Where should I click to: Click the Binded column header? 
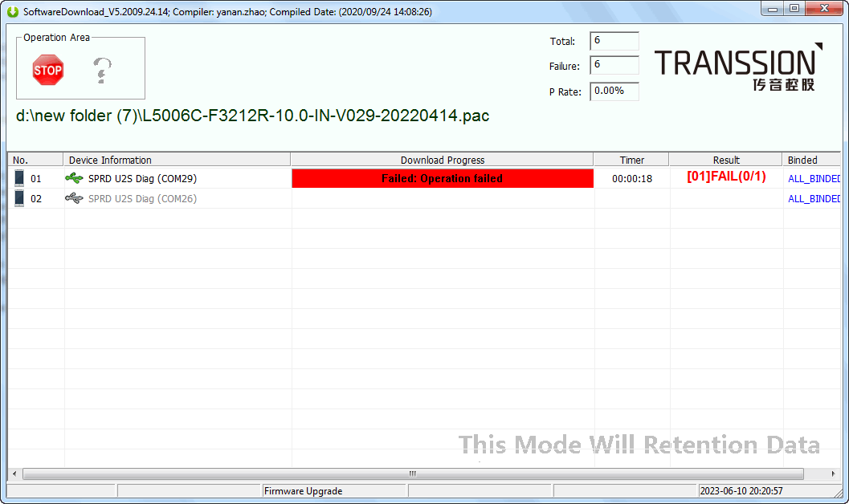(x=811, y=160)
